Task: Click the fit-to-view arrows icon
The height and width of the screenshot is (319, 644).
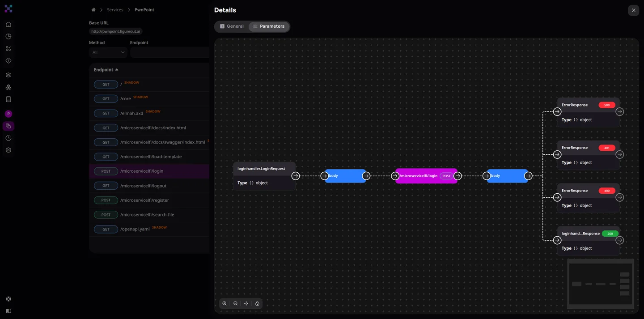Action: (x=246, y=303)
